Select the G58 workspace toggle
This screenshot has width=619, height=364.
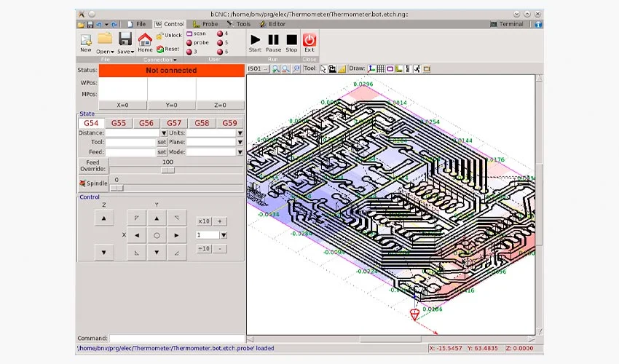(202, 123)
